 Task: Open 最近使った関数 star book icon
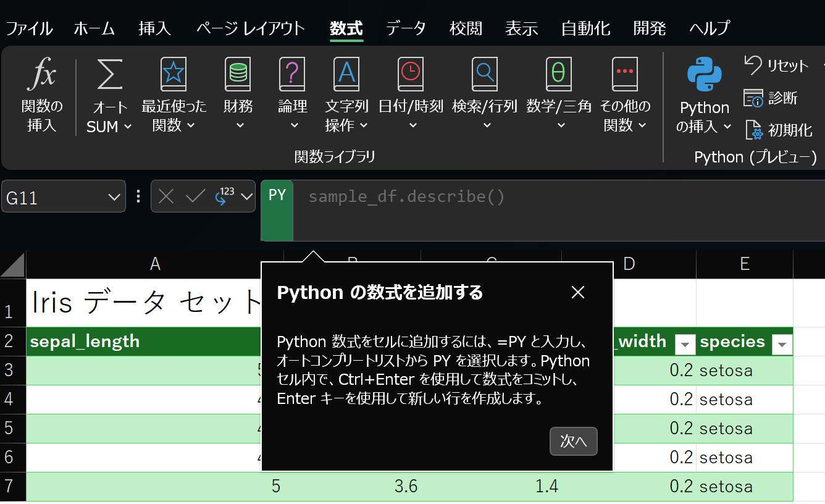pyautogui.click(x=174, y=75)
